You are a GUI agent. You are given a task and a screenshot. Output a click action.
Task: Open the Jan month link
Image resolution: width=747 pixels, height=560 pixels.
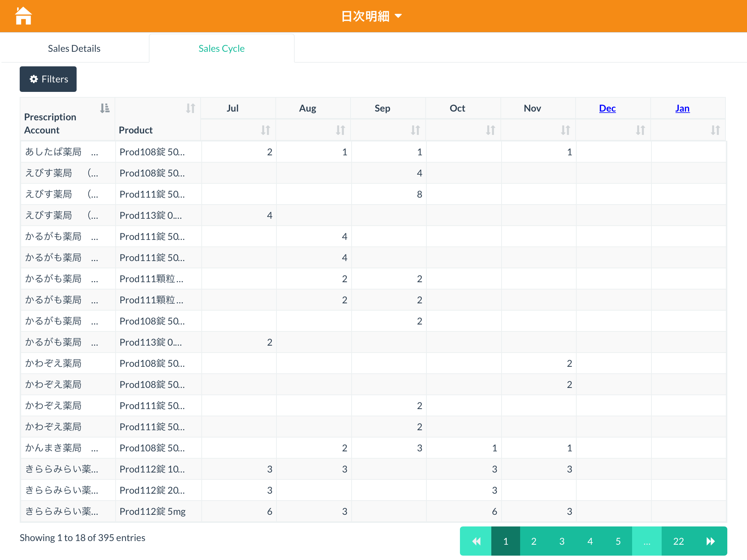[x=682, y=108]
